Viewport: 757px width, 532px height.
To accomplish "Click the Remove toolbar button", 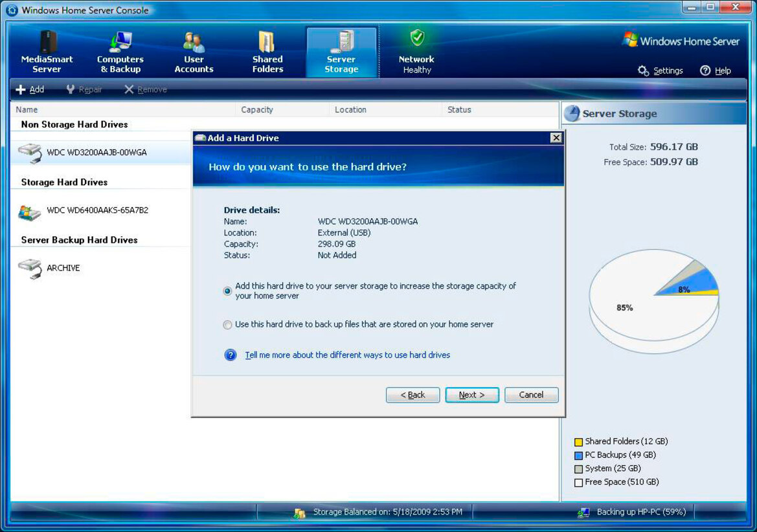I will point(145,89).
